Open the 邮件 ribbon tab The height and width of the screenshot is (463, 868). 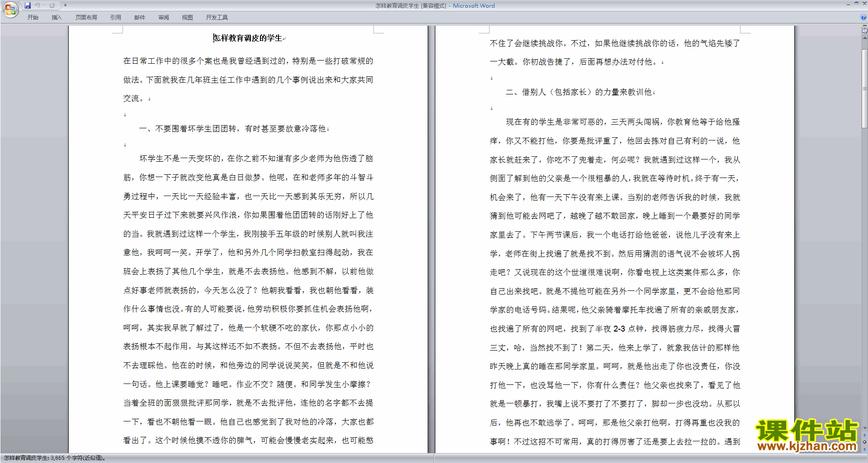click(140, 18)
